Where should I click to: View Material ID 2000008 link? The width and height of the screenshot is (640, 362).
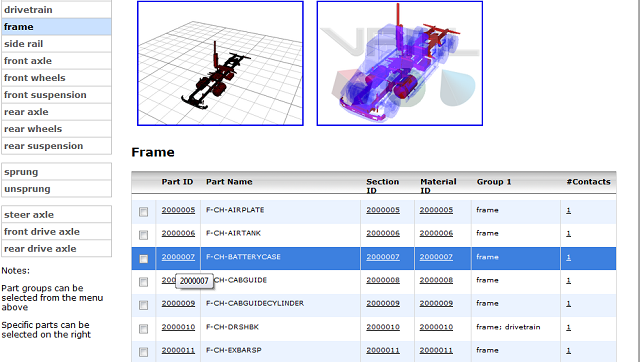pos(436,280)
